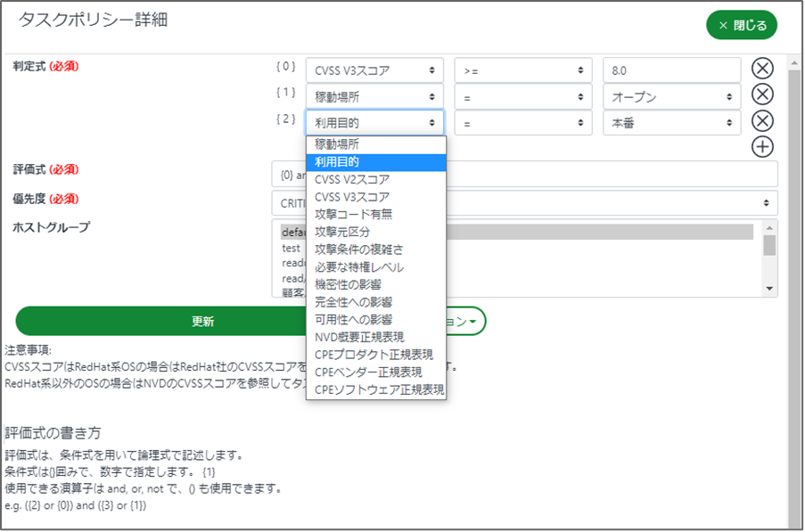Remove condition row {2} via the X icon
Viewport: 805px width, 532px height.
pos(762,122)
